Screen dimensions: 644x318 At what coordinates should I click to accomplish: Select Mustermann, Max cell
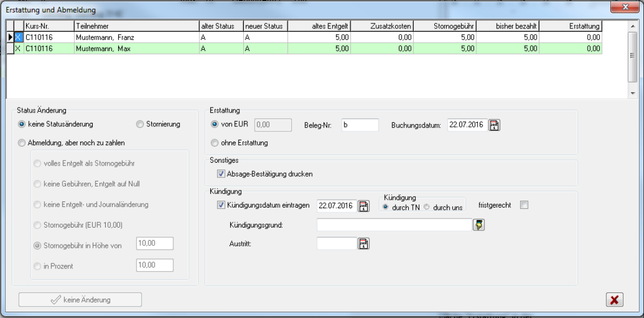pos(136,48)
